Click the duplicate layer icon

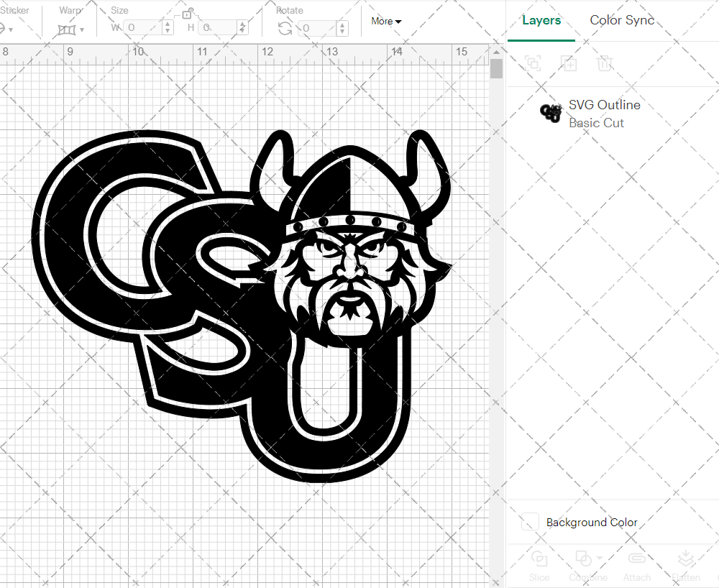tap(569, 63)
